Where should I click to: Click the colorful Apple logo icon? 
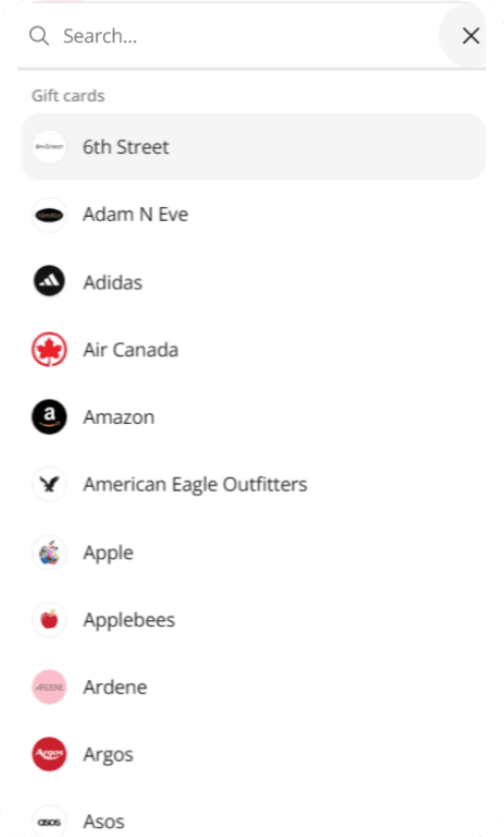tap(49, 552)
